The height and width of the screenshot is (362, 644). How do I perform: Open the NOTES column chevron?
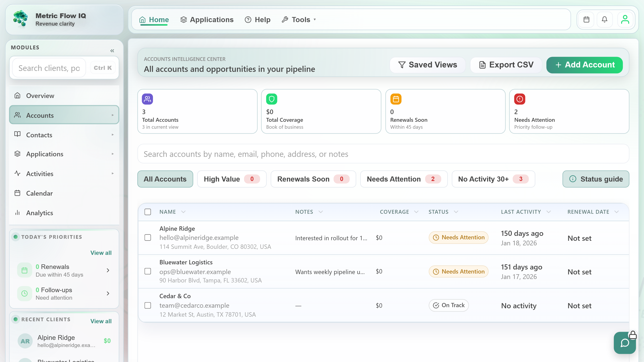tap(321, 212)
